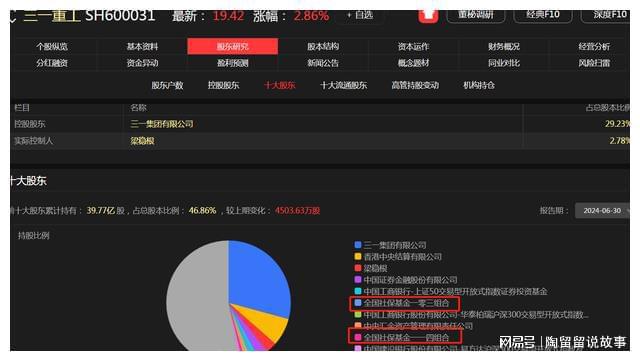Open the 财务概况 tab
Screen dimensions: 640x361
click(504, 47)
